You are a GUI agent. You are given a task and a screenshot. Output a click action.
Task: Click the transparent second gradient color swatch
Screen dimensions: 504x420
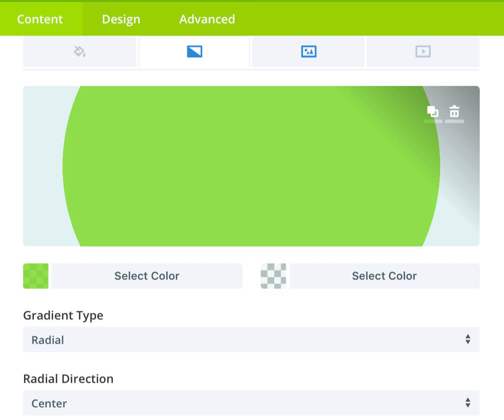click(x=273, y=276)
